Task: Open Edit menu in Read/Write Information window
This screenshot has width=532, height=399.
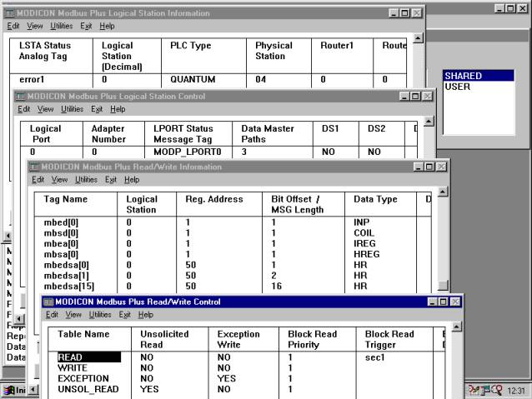Action: 38,180
